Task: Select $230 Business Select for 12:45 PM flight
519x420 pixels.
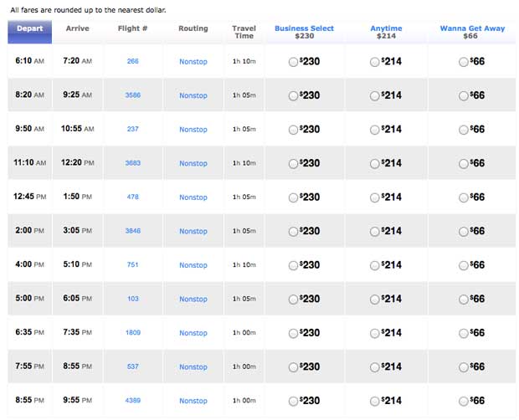Action: click(x=293, y=197)
